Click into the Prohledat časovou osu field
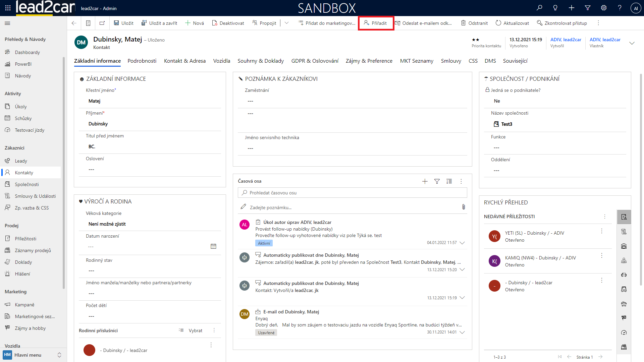The height and width of the screenshot is (362, 644). (x=352, y=193)
